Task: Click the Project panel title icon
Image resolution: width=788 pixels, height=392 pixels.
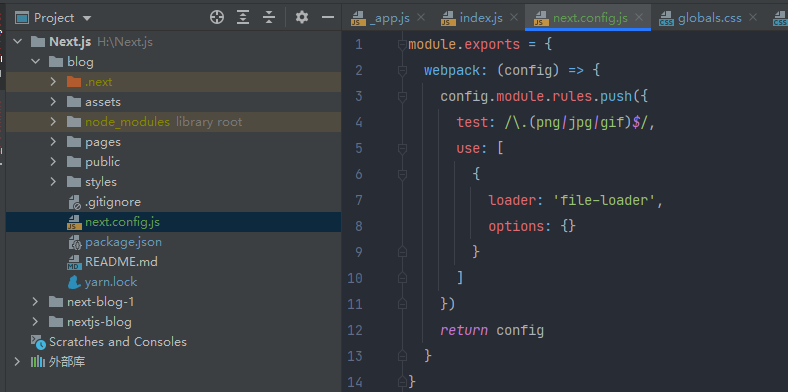Action: (22, 18)
